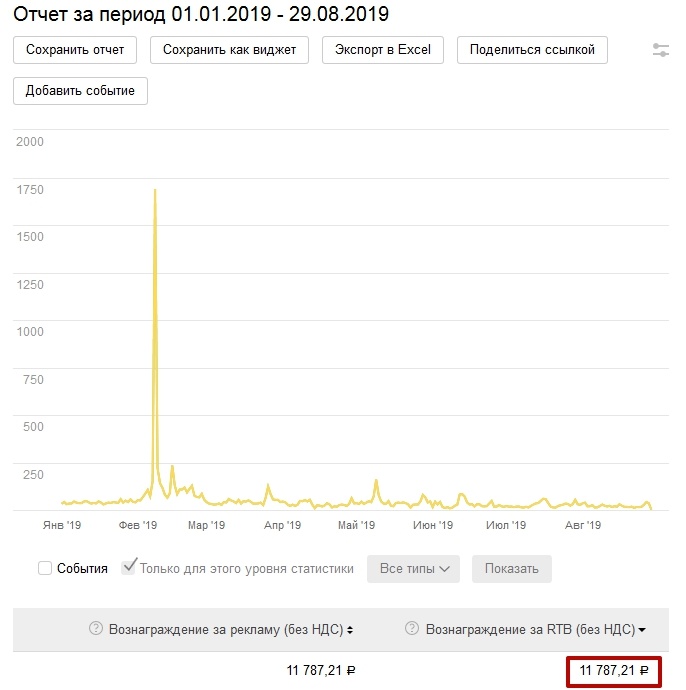
Task: Export the report via Экспорт в Excel
Action: pos(382,50)
